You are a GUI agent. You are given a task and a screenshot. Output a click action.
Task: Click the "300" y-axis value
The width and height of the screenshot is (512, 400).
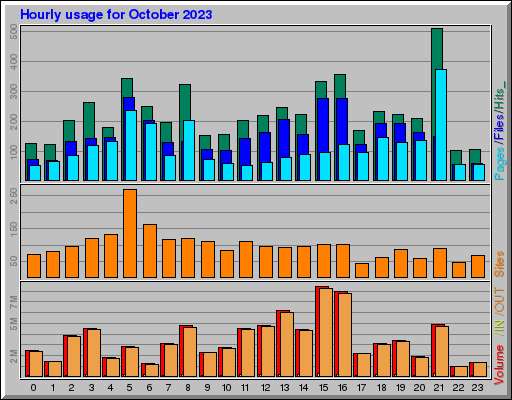(x=14, y=92)
